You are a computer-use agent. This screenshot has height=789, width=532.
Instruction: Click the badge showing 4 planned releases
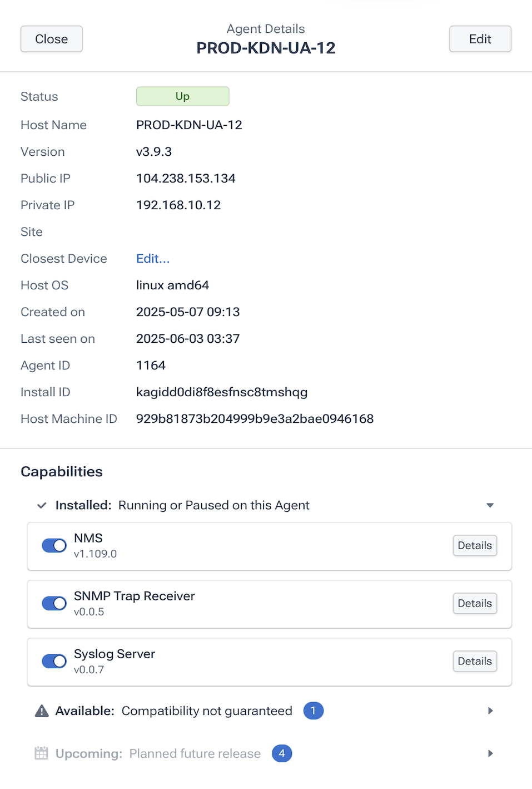tap(282, 753)
